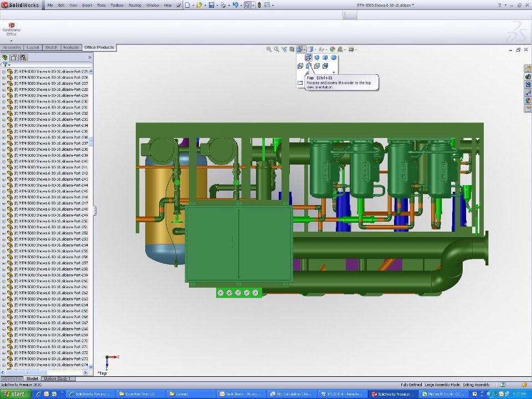Screen dimensions: 532x399
Task: Open Options icon in toolbar
Action: 267,5
